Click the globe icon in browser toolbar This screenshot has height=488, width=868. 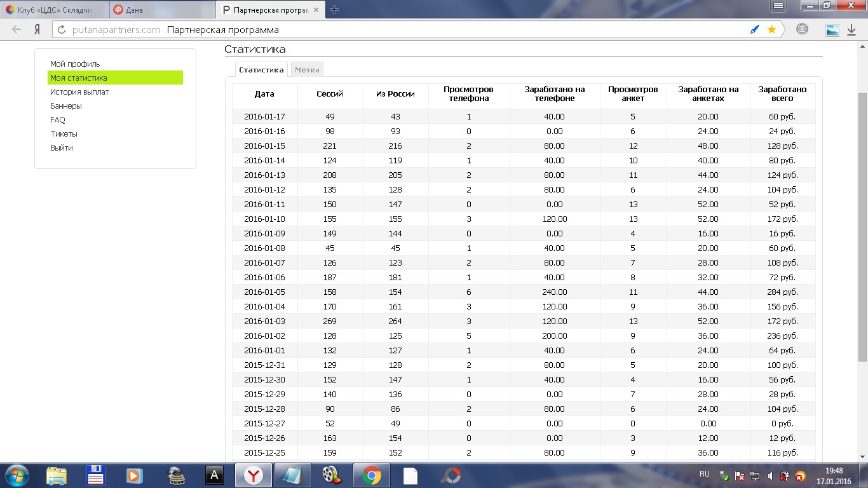[x=802, y=30]
